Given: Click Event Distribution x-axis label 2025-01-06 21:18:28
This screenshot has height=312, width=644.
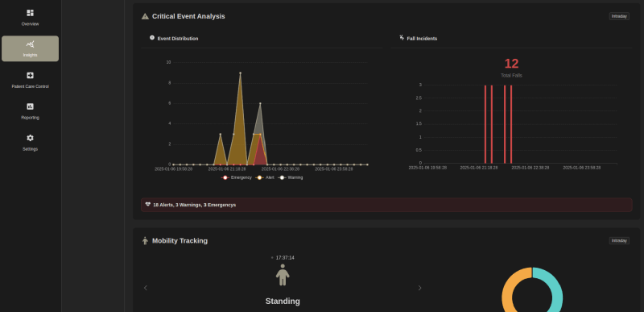Looking at the screenshot, I should [227, 169].
